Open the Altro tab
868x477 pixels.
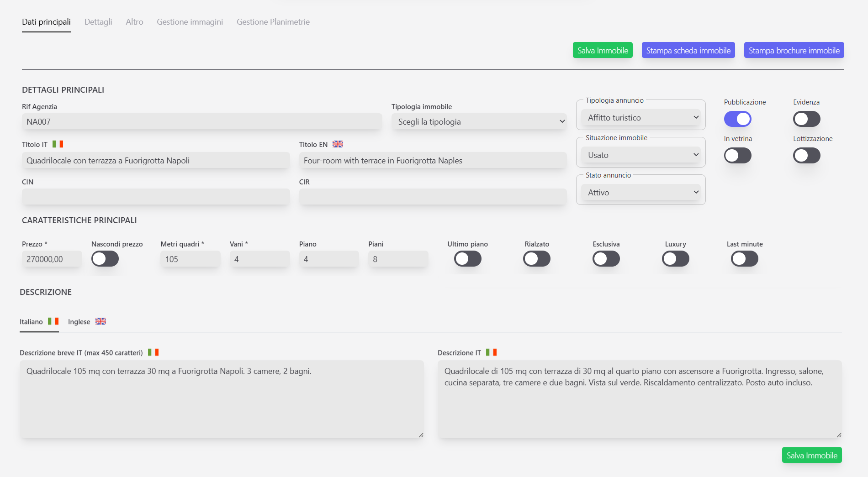pos(134,22)
